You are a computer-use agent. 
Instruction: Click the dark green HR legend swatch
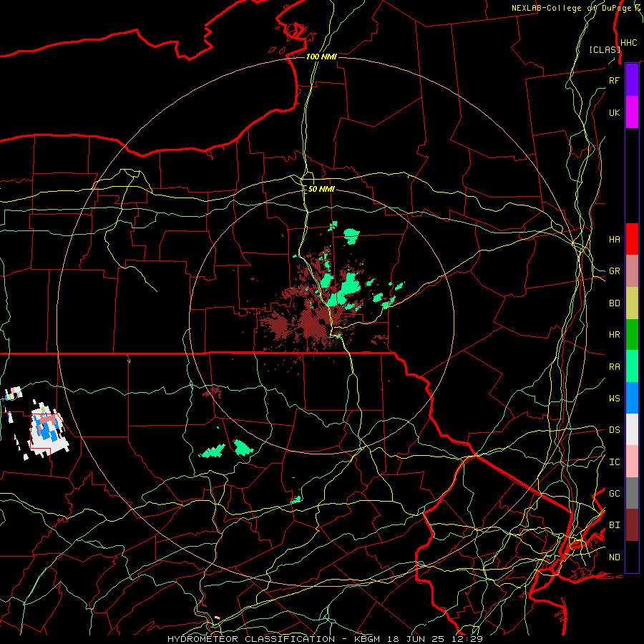point(632,334)
